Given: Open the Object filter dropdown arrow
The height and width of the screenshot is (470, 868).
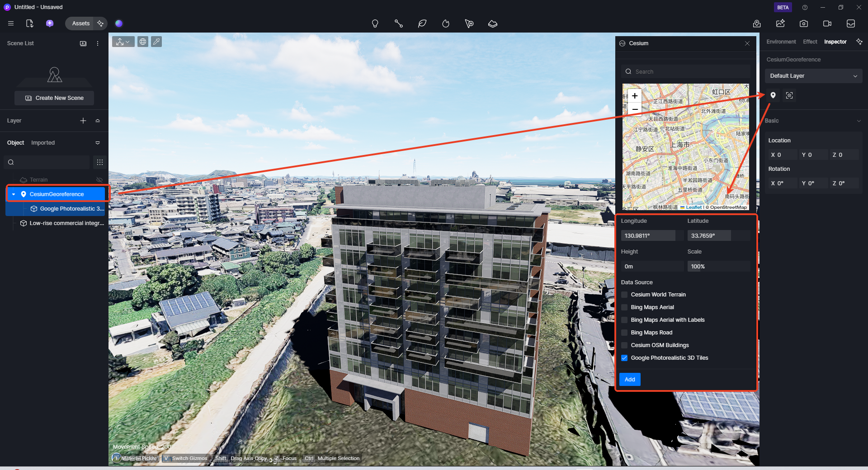Looking at the screenshot, I should click(x=98, y=143).
